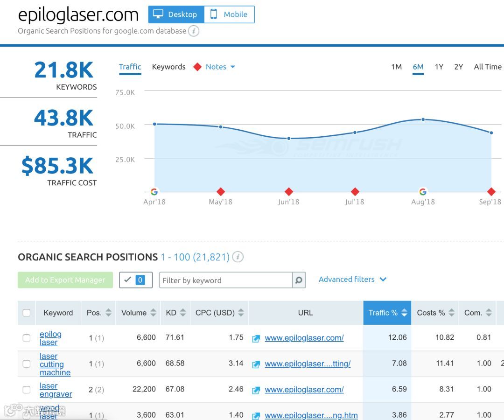Viewport: 504px width, 420px height.
Task: Click red note marker at Sep'18
Action: (491, 192)
